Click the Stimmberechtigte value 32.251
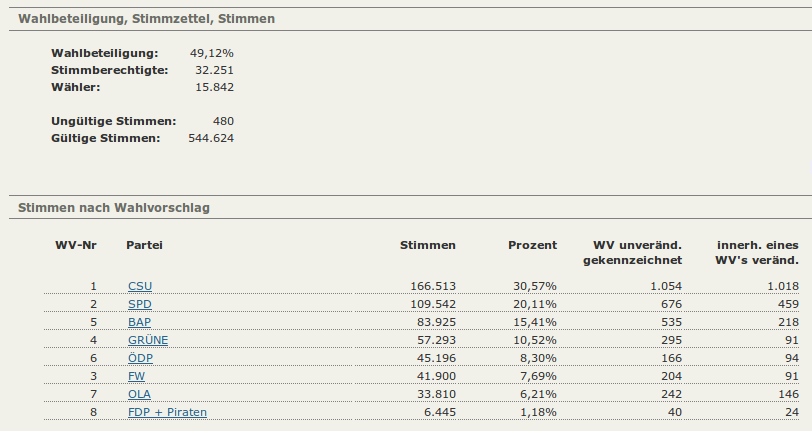The width and height of the screenshot is (812, 431). (215, 70)
